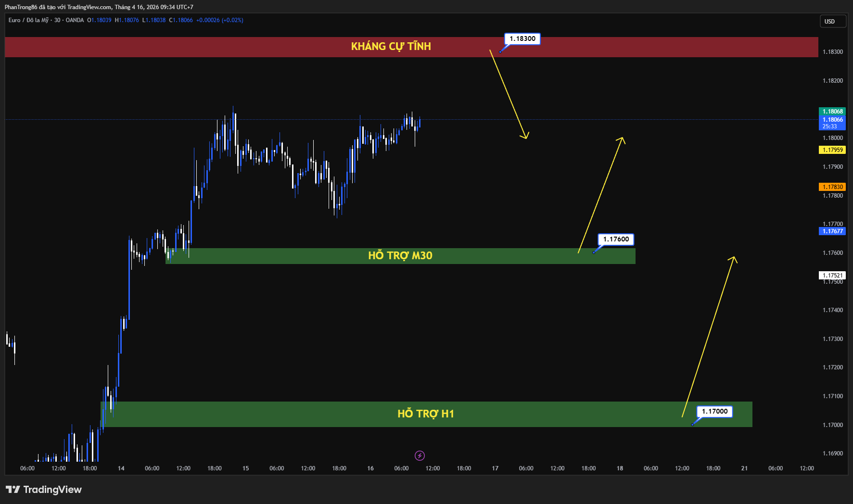This screenshot has height=504, width=853.
Task: Click the 1.18300 price callout
Action: 522,38
